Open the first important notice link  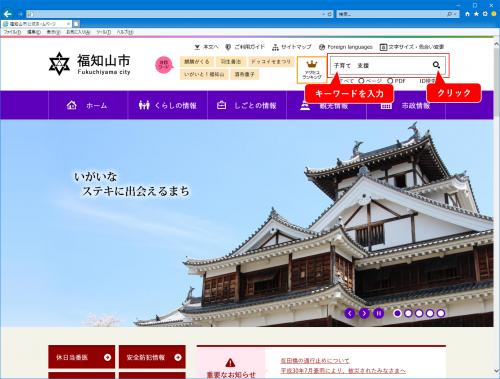(315, 361)
